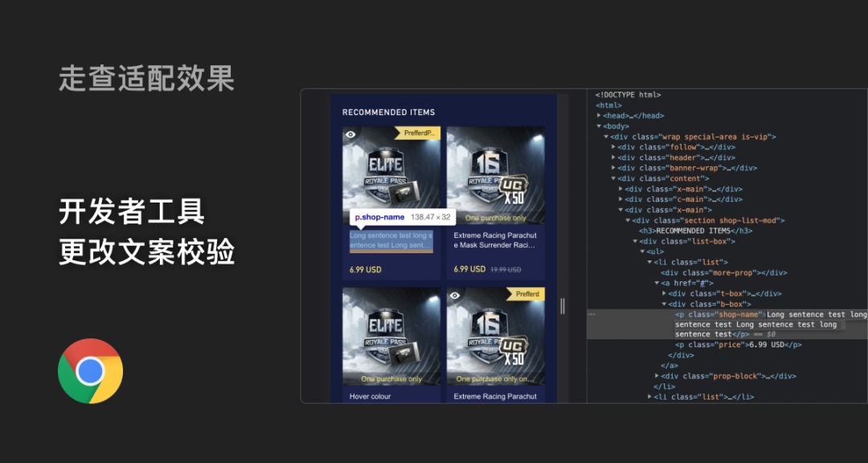Screen dimensions: 868x463
Task: Click the Chrome logo icon
Action: [90, 371]
